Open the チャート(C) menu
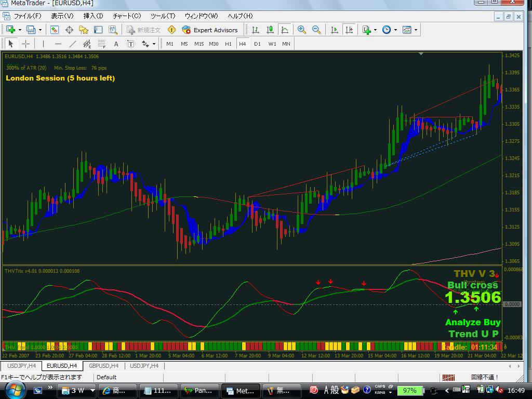Image resolution: width=532 pixels, height=399 pixels. tap(127, 16)
